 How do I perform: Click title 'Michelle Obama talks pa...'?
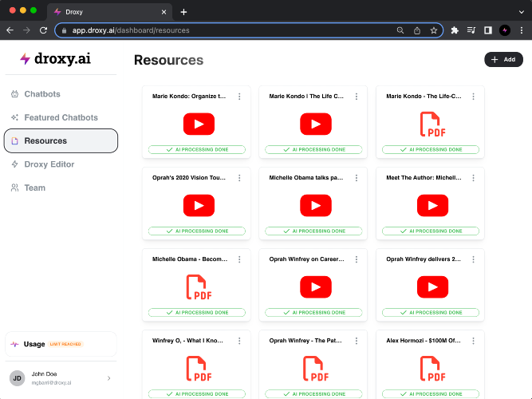pyautogui.click(x=306, y=178)
